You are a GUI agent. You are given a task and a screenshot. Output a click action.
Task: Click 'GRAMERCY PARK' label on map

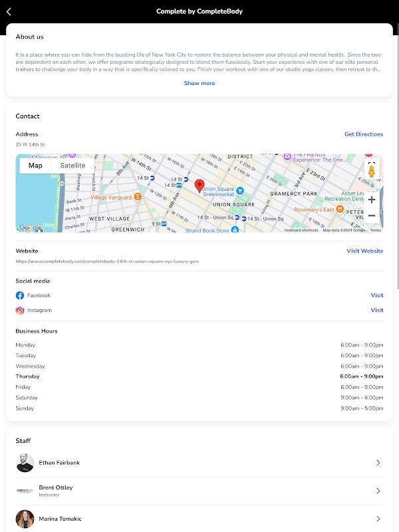pos(294,194)
